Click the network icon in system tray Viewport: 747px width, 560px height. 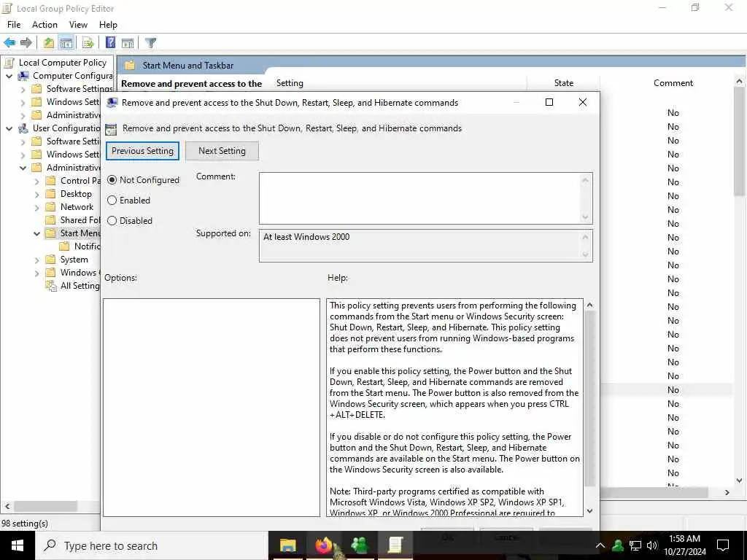pos(635,545)
